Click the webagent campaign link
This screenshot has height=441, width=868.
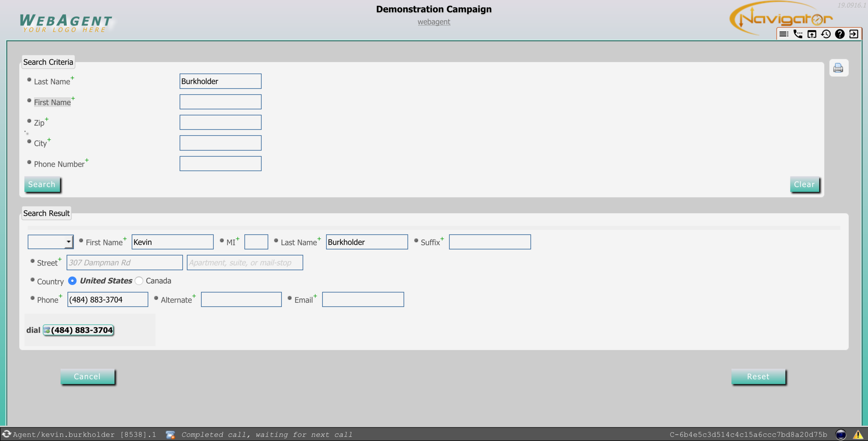click(x=433, y=22)
